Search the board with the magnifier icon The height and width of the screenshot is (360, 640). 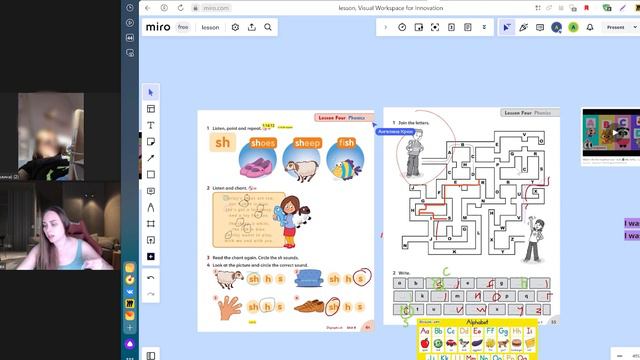pos(268,27)
